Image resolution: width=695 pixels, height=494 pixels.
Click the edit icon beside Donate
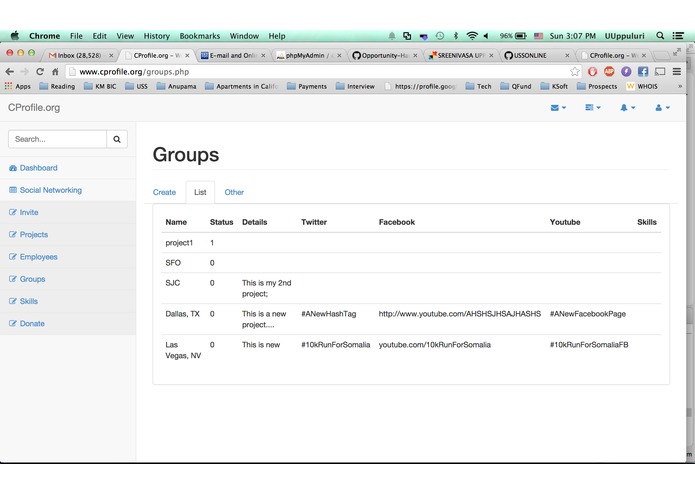coord(13,323)
